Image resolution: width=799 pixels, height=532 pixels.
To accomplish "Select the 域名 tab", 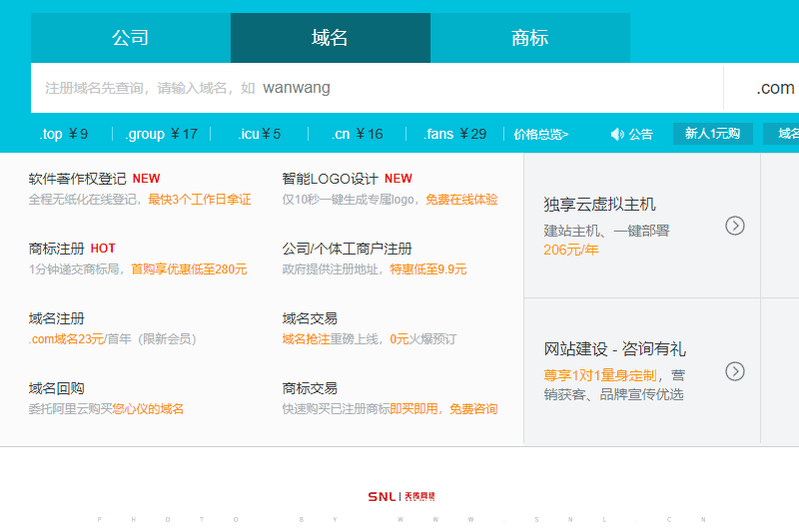I will pyautogui.click(x=330, y=38).
